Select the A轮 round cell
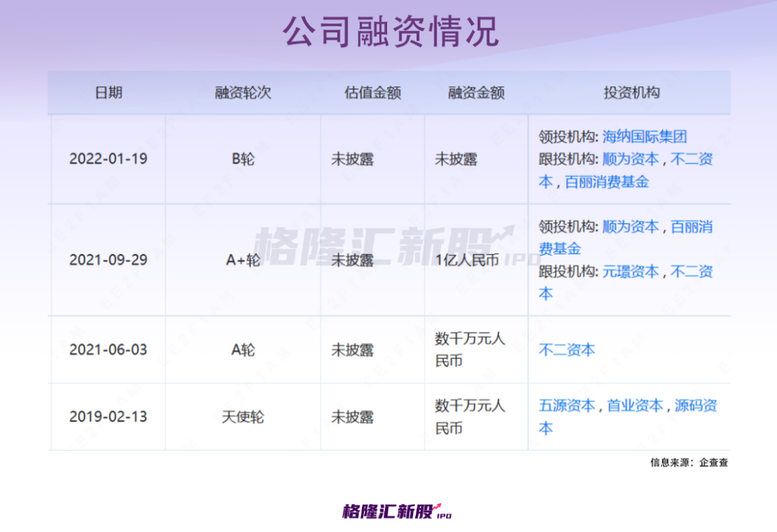The image size is (777, 532). coord(243,350)
